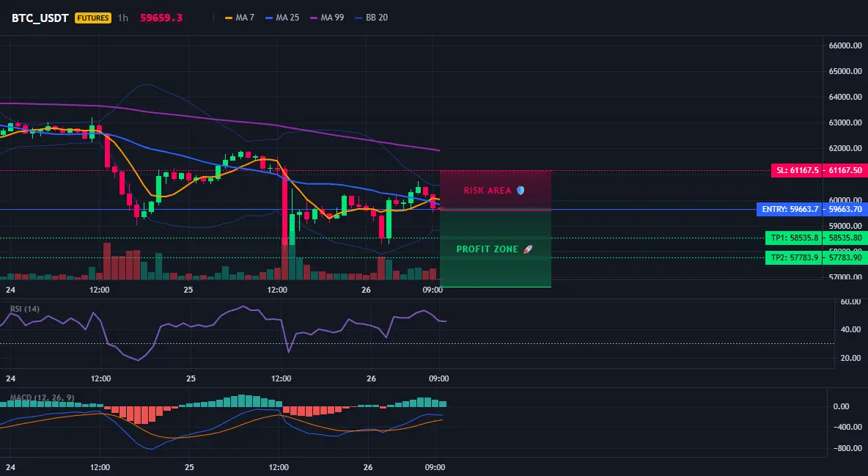Select the RISK AREA red zone label

point(487,191)
